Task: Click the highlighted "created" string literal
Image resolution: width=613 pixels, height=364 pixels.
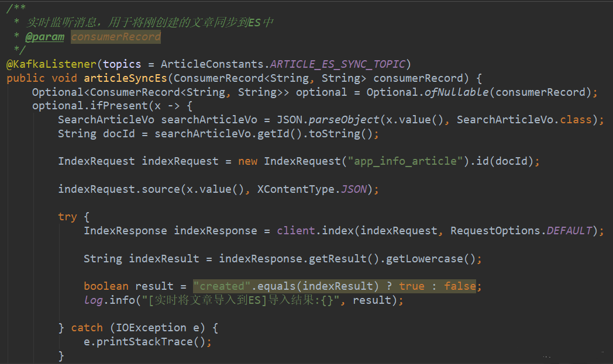Action: [222, 286]
